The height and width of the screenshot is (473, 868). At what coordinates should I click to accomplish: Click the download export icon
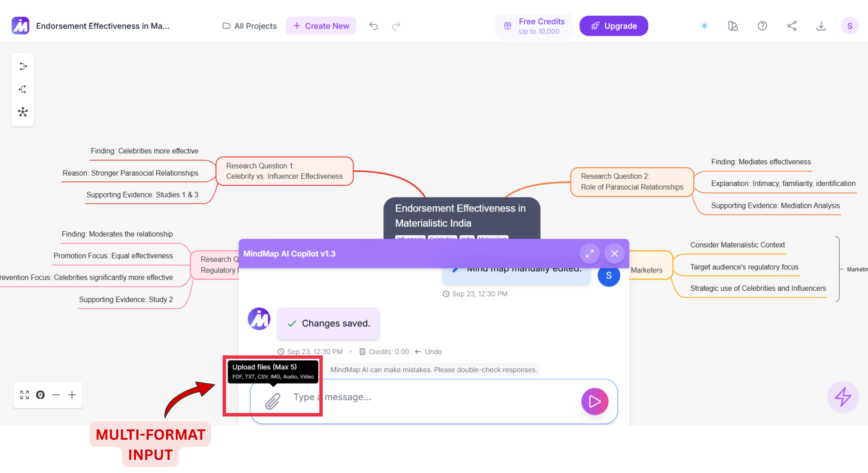[821, 26]
